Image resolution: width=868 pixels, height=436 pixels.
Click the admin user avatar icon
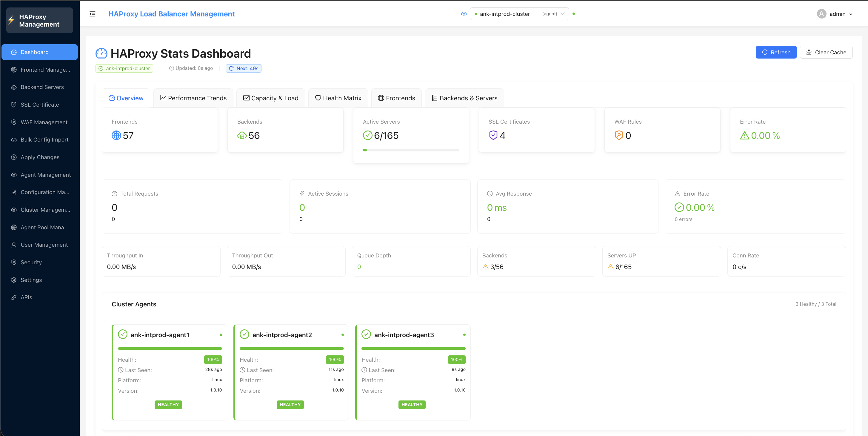(x=821, y=14)
